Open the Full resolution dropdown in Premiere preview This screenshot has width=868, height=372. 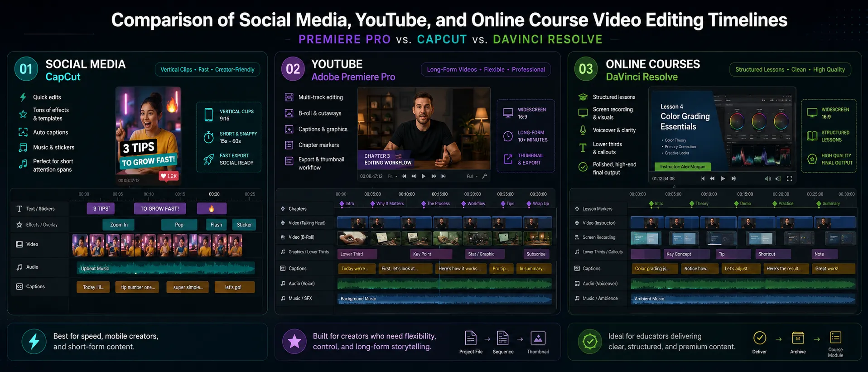coord(472,176)
